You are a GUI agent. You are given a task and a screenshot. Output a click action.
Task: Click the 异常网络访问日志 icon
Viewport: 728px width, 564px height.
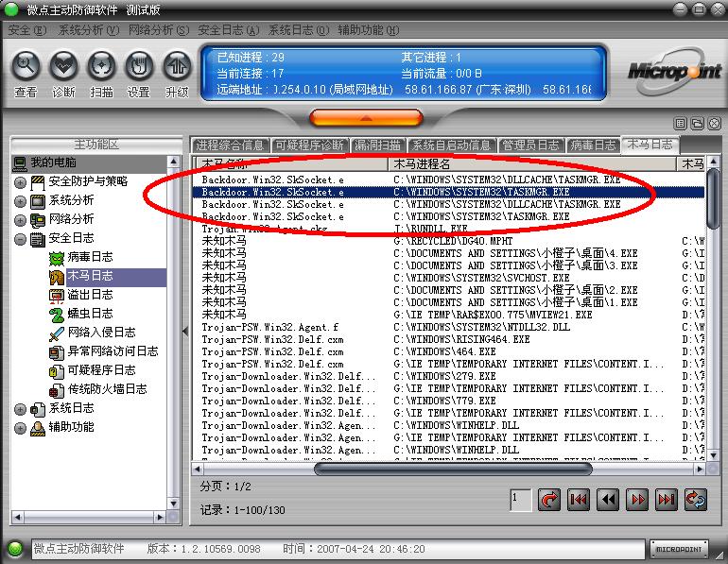(56, 353)
